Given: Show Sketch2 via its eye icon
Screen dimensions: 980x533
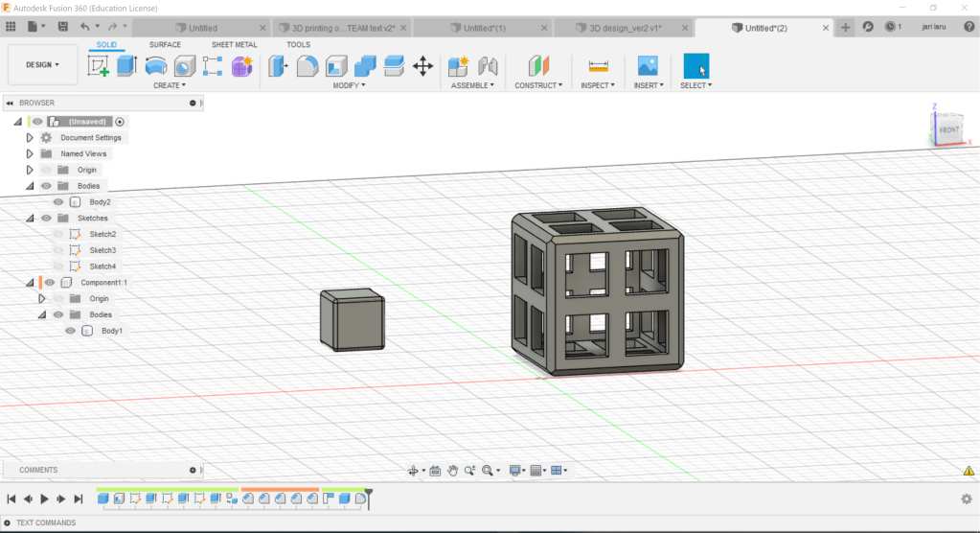Looking at the screenshot, I should click(x=58, y=234).
